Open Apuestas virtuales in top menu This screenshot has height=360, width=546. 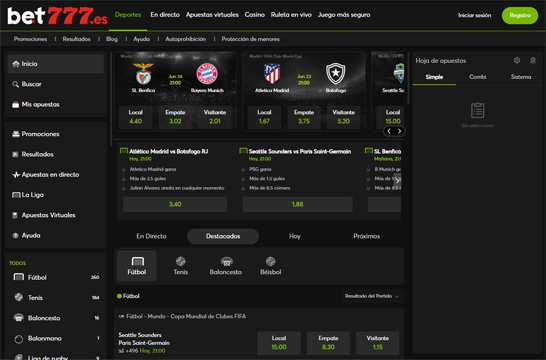coord(212,15)
